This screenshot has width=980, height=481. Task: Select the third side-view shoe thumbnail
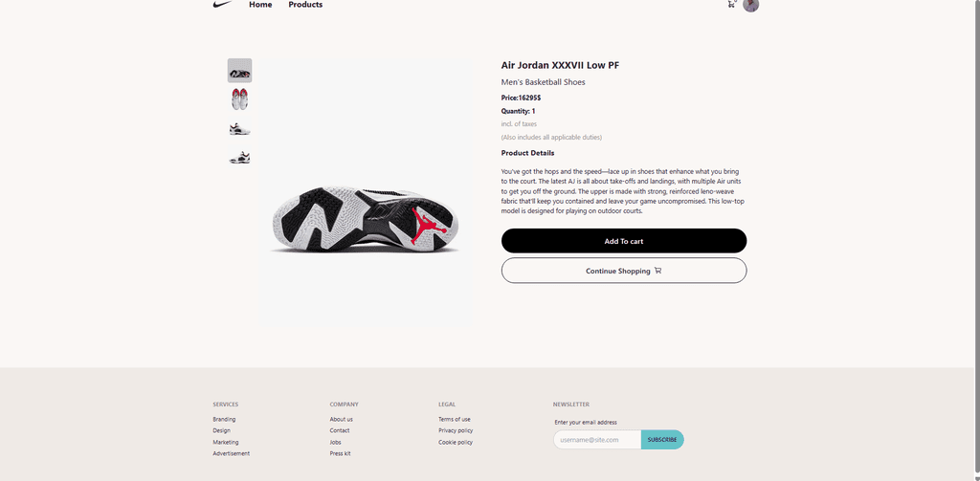pyautogui.click(x=239, y=128)
